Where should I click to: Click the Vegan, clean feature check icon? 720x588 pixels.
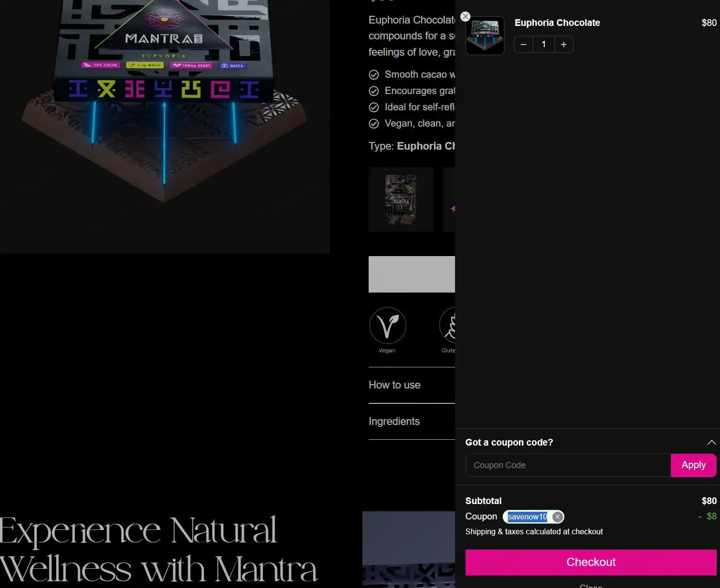click(x=374, y=124)
